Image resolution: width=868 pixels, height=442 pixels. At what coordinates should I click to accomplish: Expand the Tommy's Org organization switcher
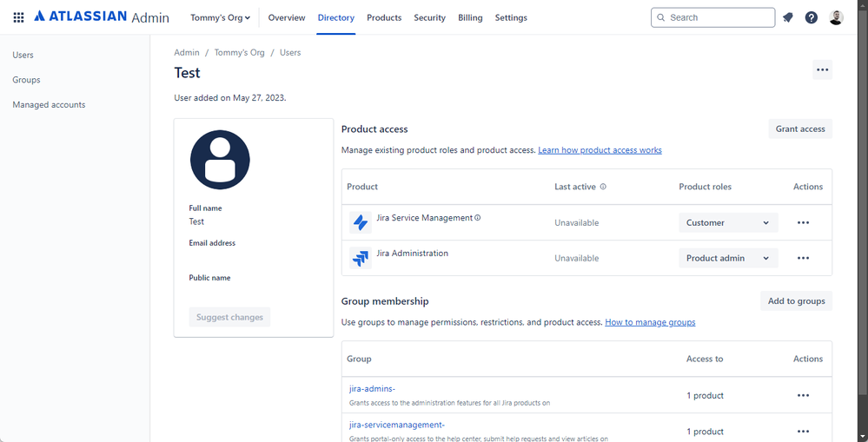pos(221,17)
